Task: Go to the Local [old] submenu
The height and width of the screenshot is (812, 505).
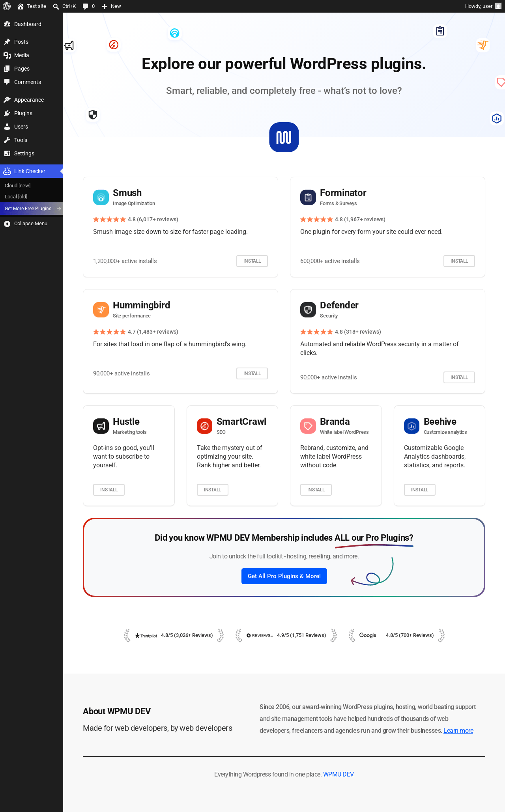Action: click(32, 197)
